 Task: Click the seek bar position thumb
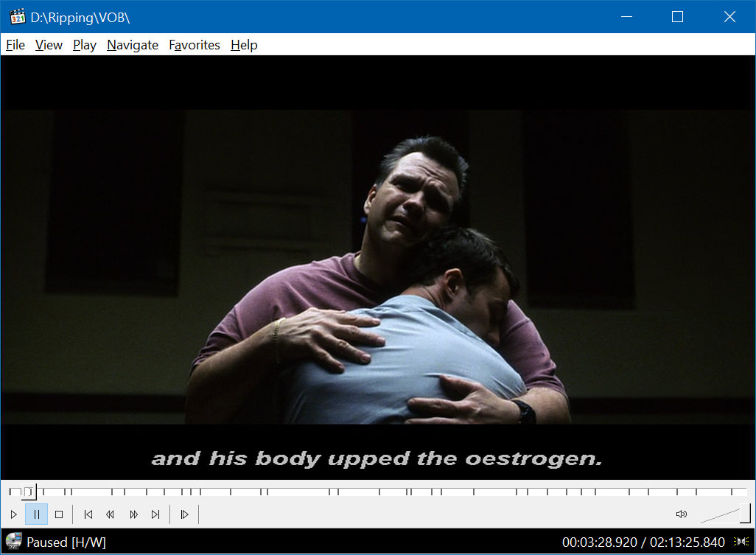(29, 492)
